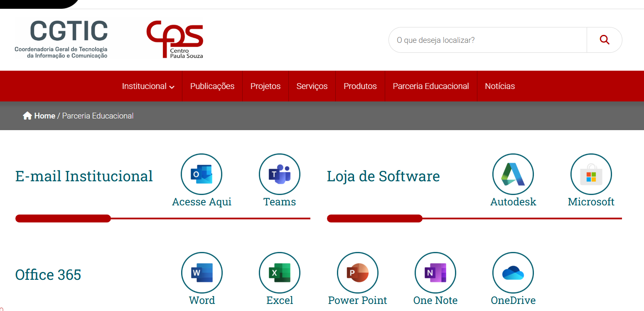644x311 pixels.
Task: Click the Word text label link
Action: click(202, 301)
